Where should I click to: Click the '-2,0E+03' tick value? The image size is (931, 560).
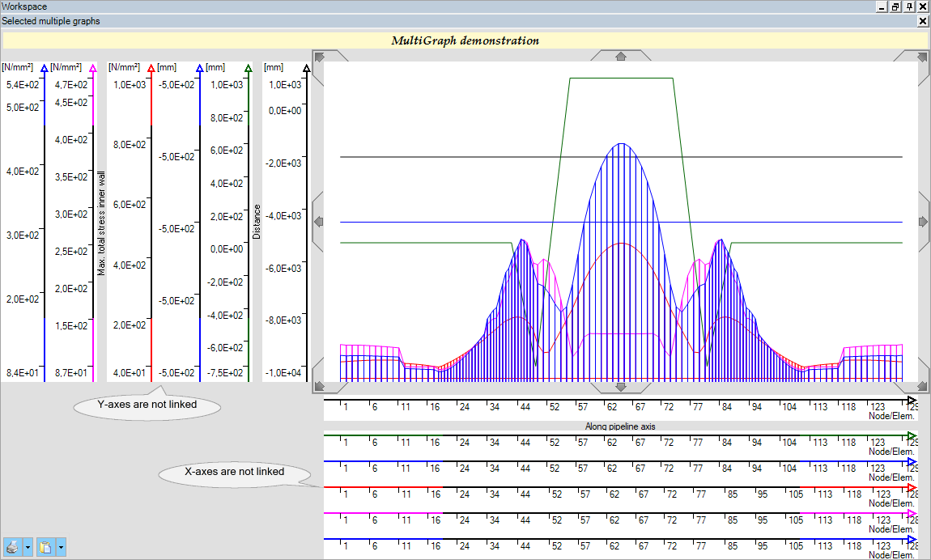point(283,163)
